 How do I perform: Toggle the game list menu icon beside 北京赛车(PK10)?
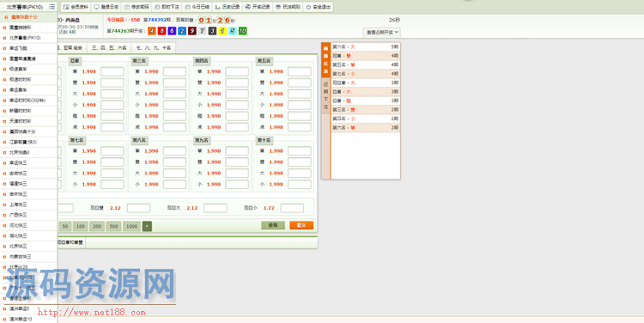point(52,7)
